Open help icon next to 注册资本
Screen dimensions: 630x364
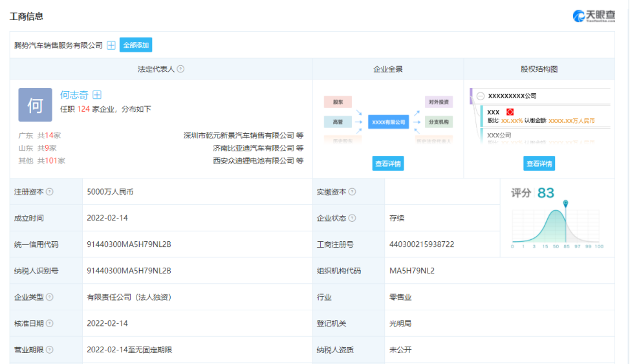coord(49,192)
